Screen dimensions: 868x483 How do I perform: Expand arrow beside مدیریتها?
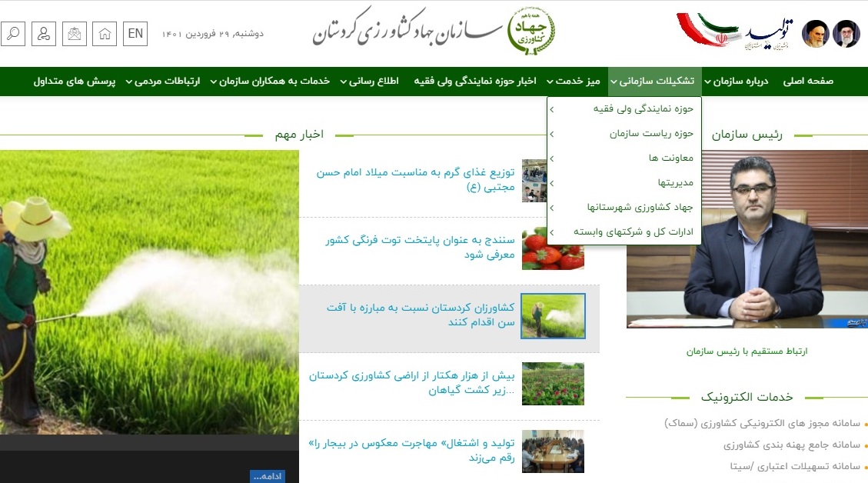[552, 183]
